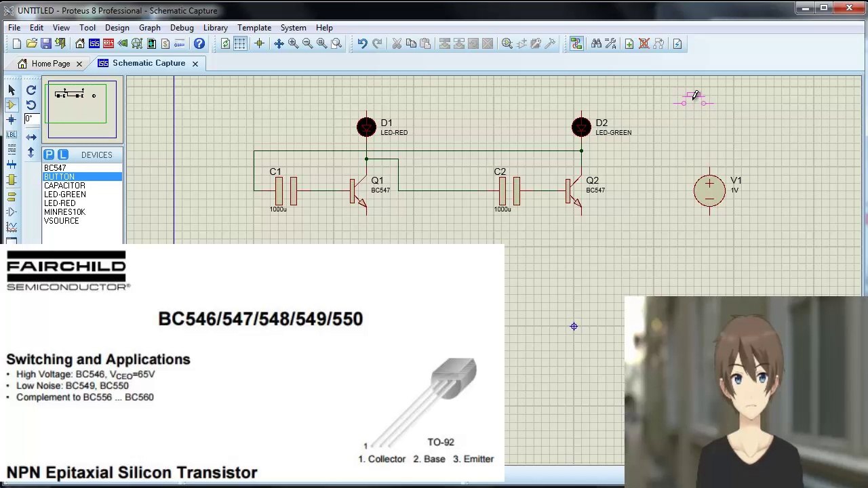The image size is (868, 488).
Task: Zoom in using the magnifier plus icon
Action: pos(293,44)
